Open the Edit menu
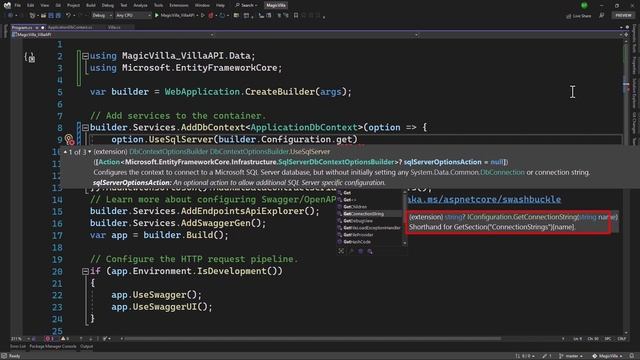The width and height of the screenshot is (640, 360). pyautogui.click(x=31, y=5)
